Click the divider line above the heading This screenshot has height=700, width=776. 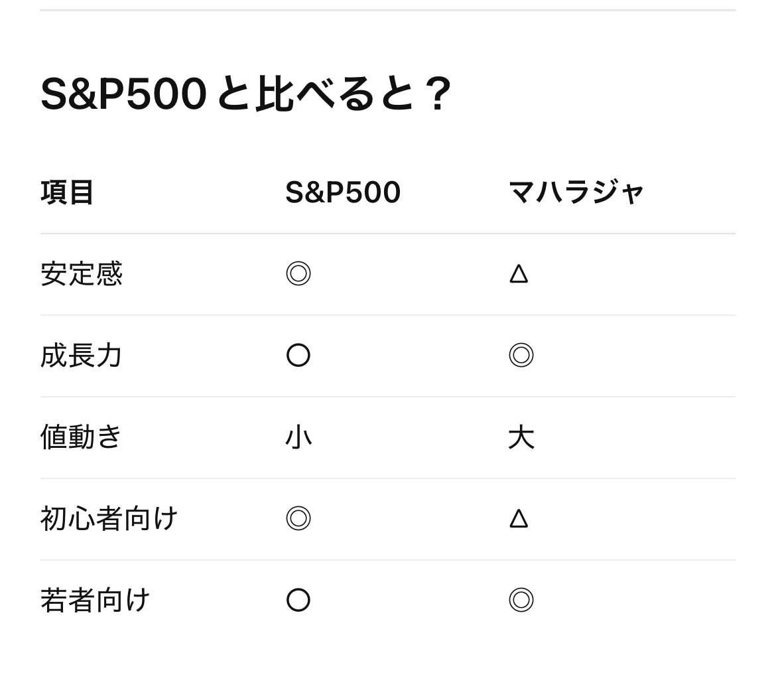(x=388, y=10)
